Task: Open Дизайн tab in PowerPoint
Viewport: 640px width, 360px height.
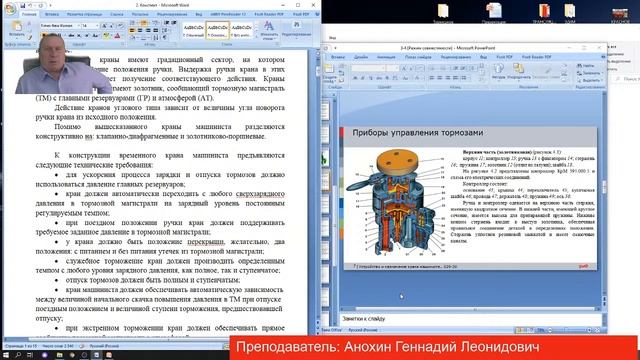Action: tap(361, 57)
